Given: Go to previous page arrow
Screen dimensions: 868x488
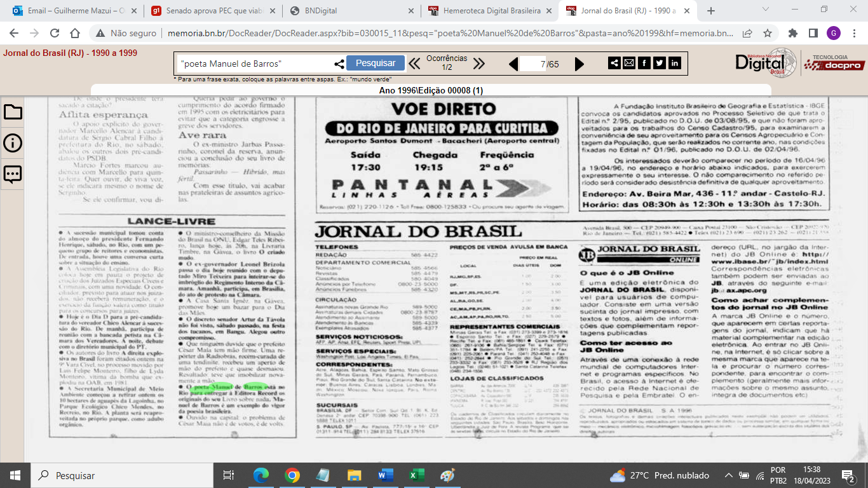Looking at the screenshot, I should [513, 64].
